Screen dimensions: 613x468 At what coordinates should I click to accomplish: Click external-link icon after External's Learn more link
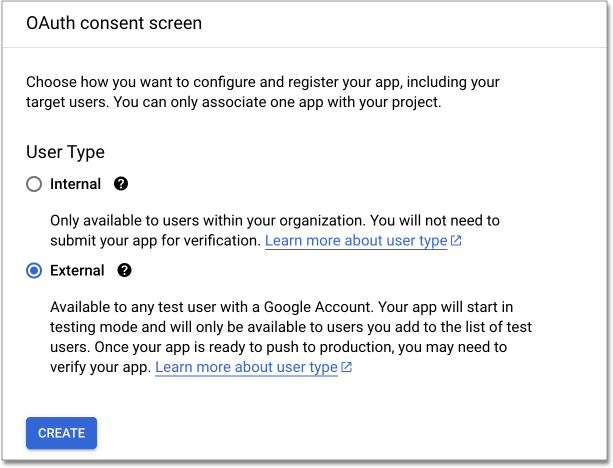(347, 367)
